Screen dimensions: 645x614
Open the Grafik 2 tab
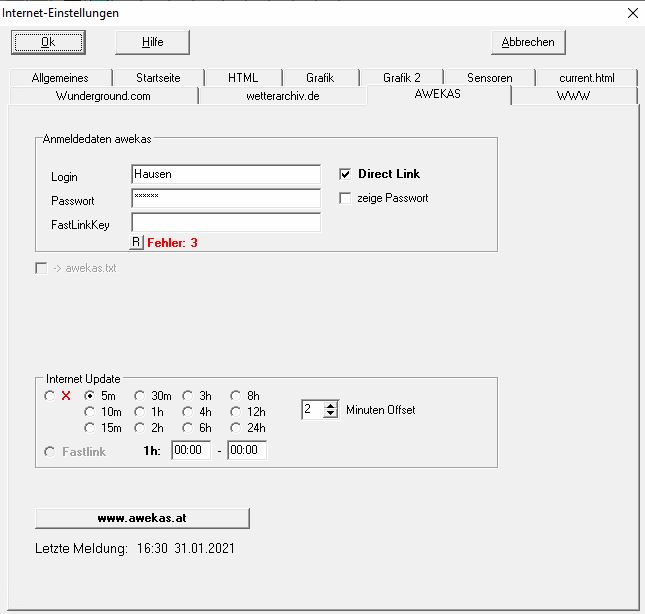pos(401,78)
